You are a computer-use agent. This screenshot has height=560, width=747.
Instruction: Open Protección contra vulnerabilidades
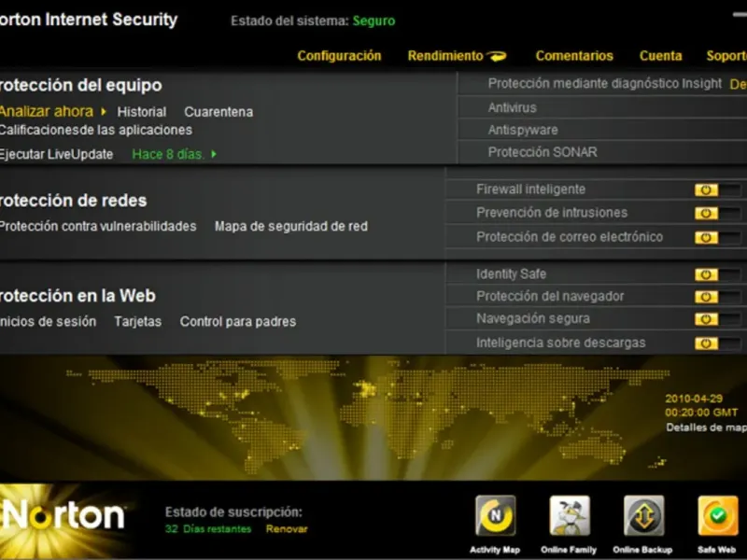(x=98, y=226)
